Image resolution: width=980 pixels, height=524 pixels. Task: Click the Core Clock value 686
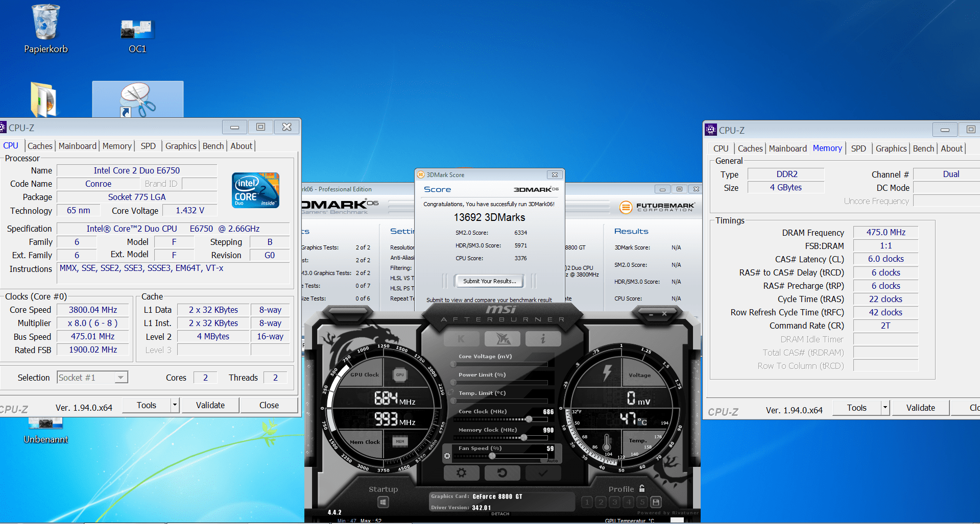tap(548, 412)
